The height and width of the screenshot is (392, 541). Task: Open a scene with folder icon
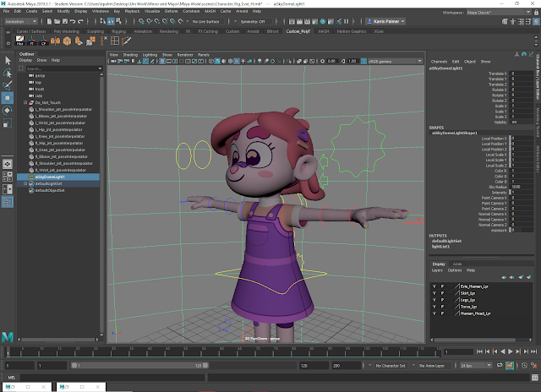pos(57,21)
